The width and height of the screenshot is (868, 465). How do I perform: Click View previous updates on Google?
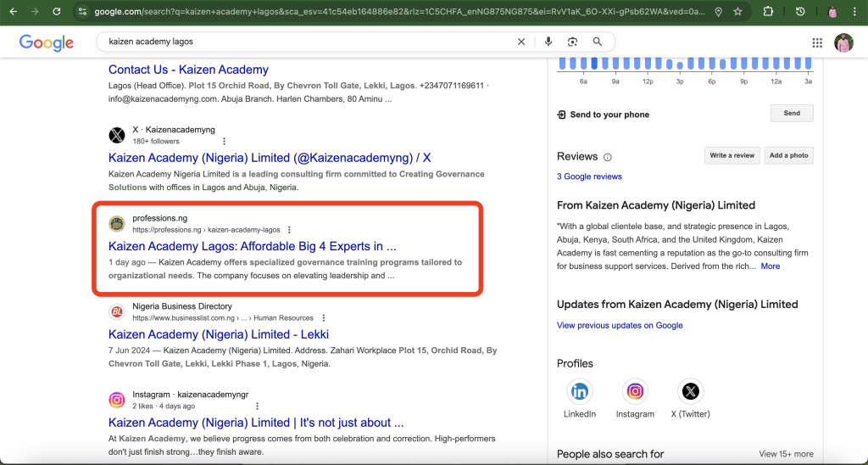click(620, 325)
